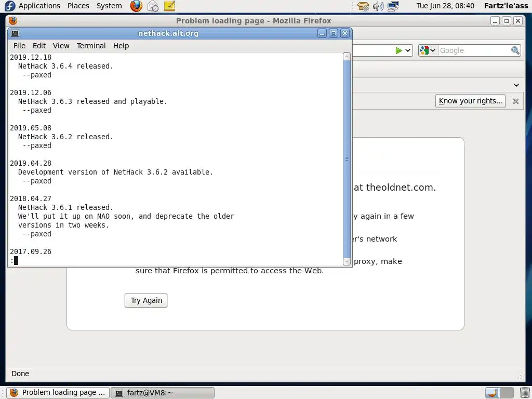Screen dimensions: 532x399
Task: Open the terminal Edit menu
Action: [x=39, y=46]
